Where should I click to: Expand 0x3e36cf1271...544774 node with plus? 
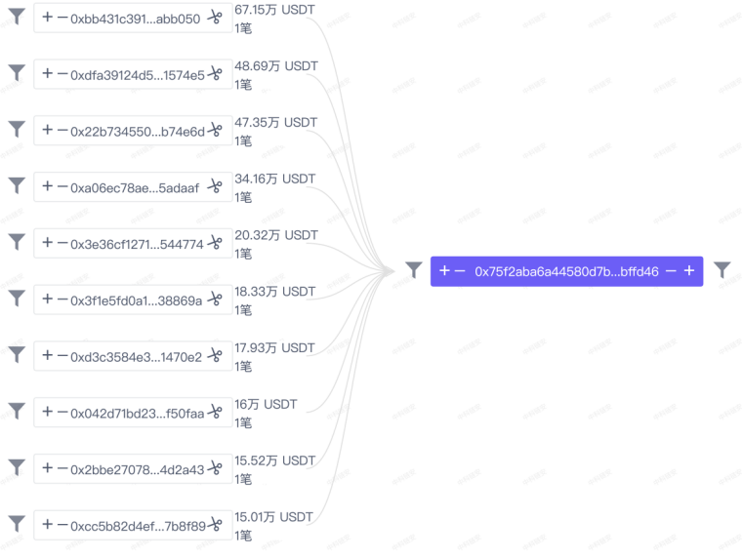click(x=48, y=242)
